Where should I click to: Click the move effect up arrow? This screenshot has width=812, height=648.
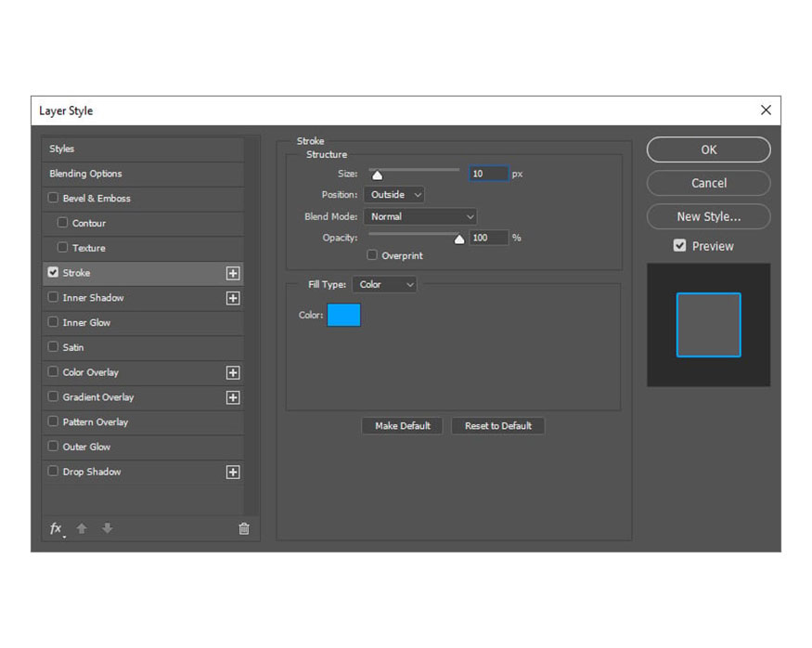click(82, 528)
